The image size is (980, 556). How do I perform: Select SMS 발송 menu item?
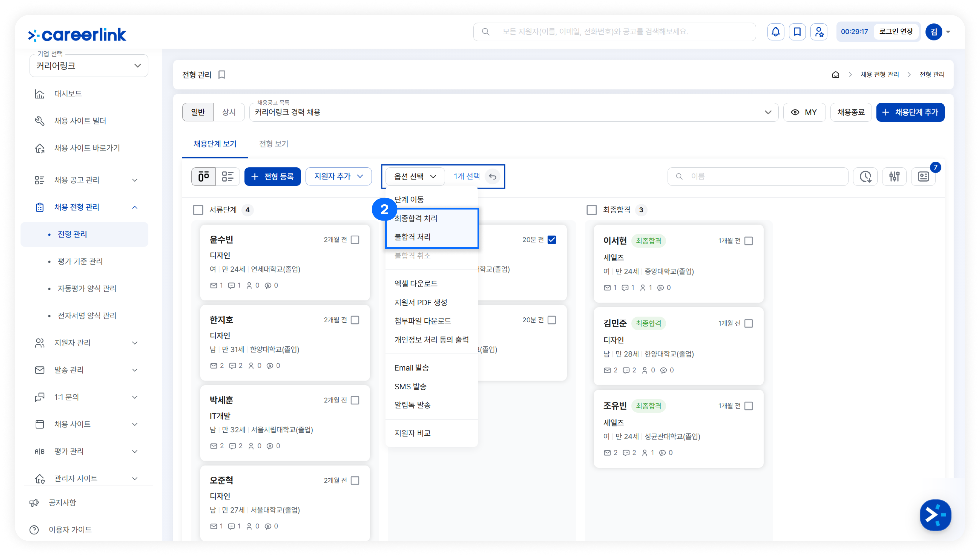click(431, 386)
